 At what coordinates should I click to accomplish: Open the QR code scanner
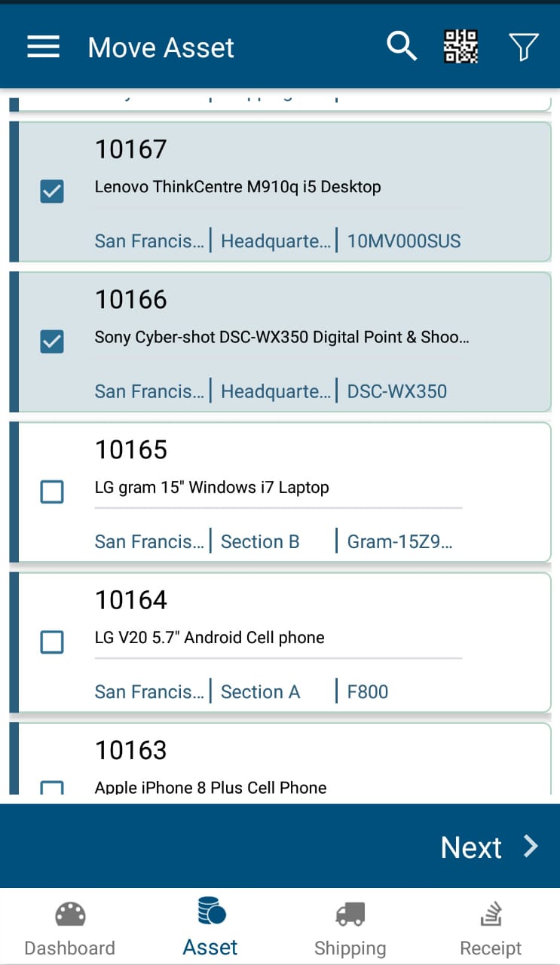click(461, 47)
